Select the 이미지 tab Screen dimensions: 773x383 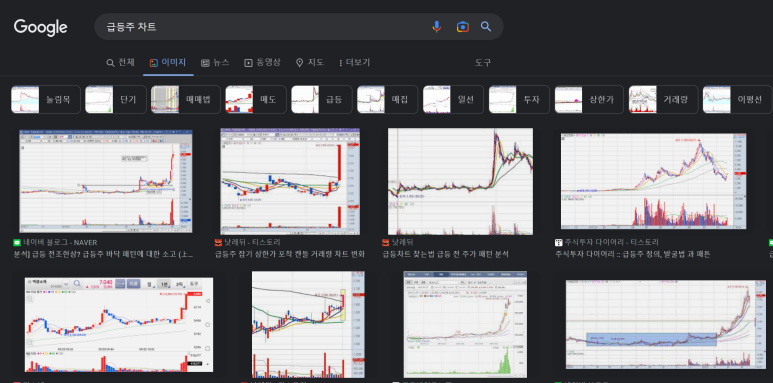168,63
